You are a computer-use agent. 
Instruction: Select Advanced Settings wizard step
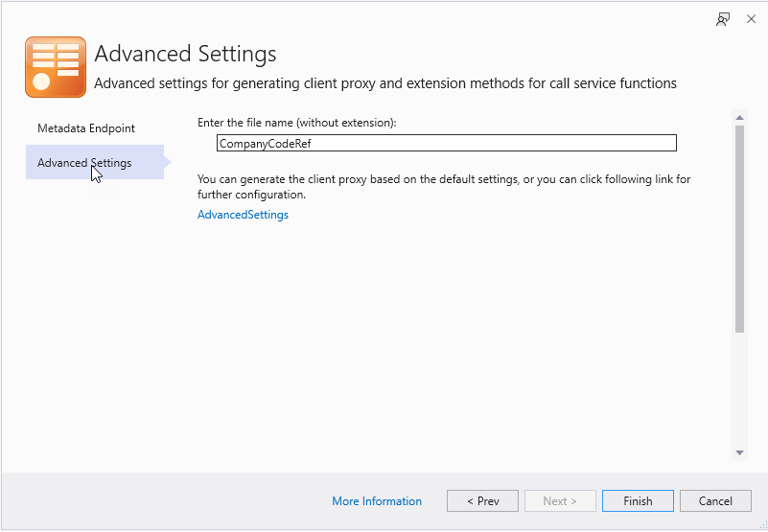pos(95,162)
